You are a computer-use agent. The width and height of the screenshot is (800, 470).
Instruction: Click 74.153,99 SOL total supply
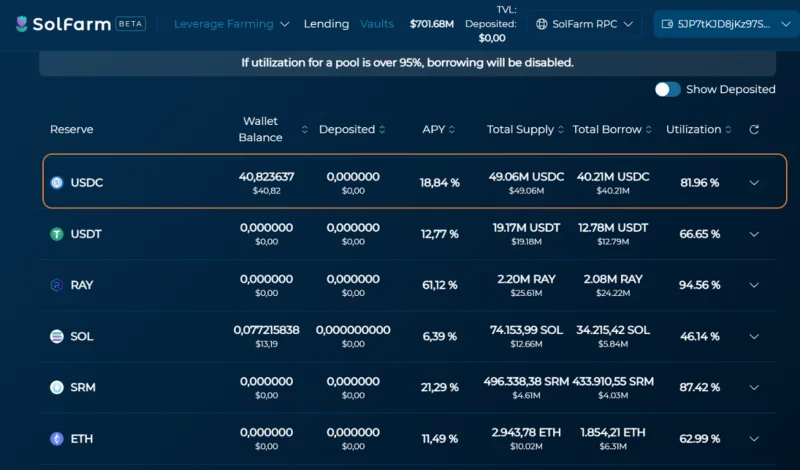[527, 330]
